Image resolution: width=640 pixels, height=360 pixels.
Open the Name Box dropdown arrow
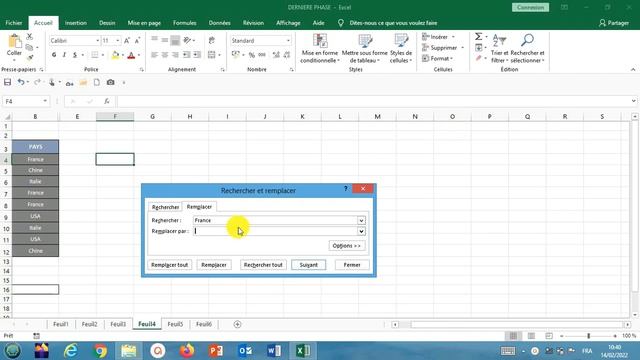pyautogui.click(x=45, y=101)
